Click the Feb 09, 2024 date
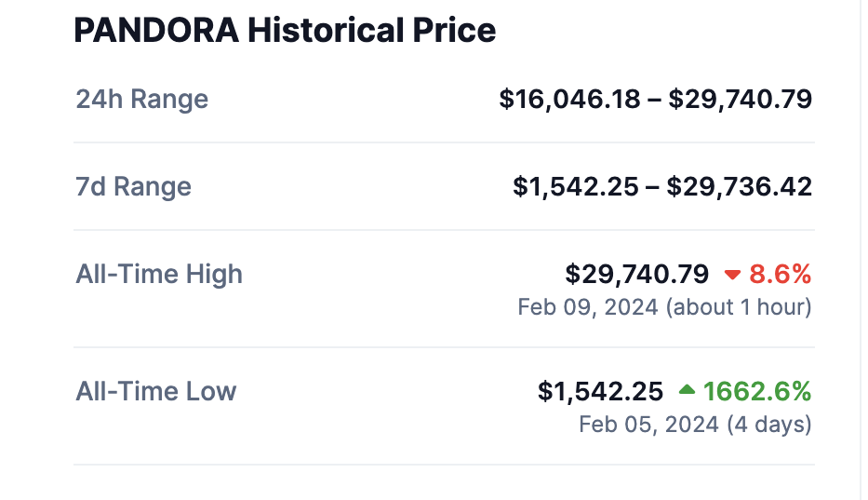The width and height of the screenshot is (868, 500). coord(588,307)
